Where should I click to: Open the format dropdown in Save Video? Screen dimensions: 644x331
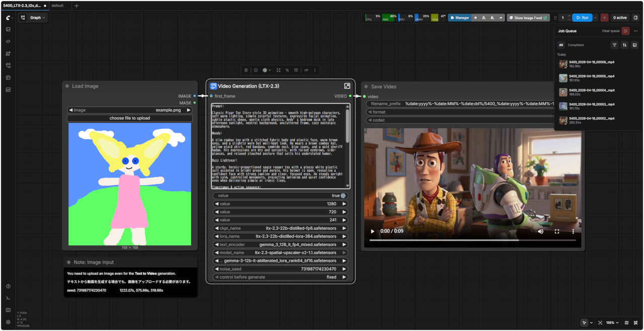pyautogui.click(x=460, y=112)
